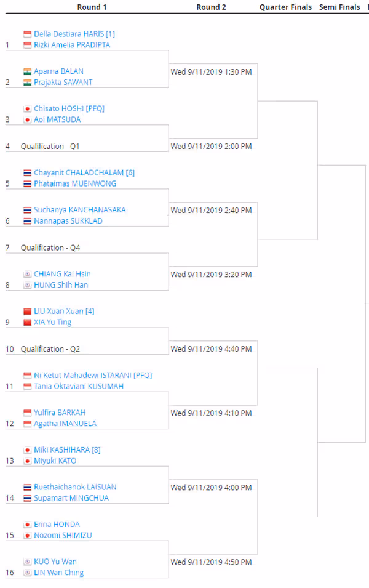Screen dimensions: 369x588
Task: Open Ruethaichanok LAISUAN profile
Action: tap(75, 487)
